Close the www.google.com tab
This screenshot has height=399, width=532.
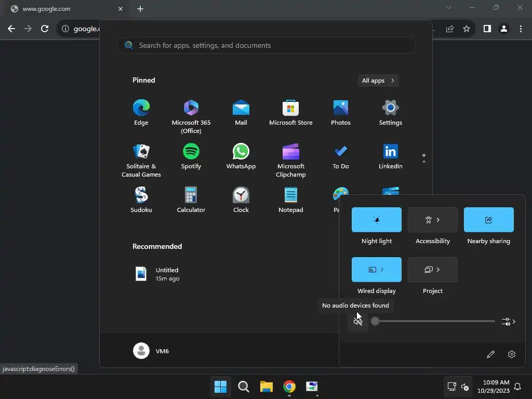click(121, 9)
